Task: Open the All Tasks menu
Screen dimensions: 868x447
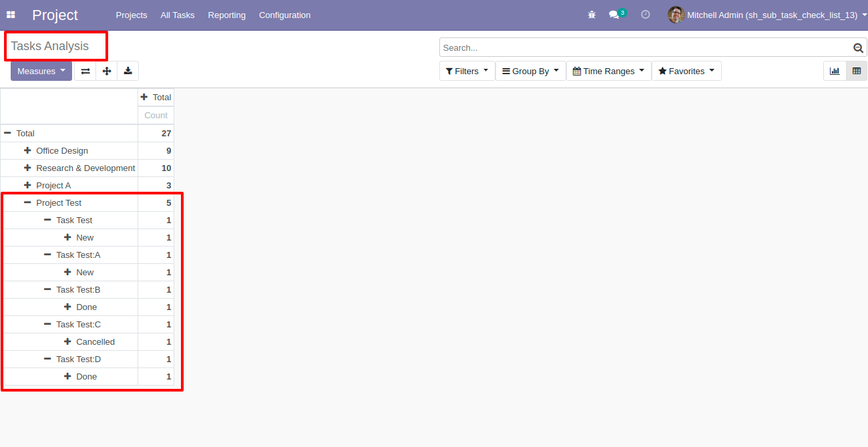Action: tap(178, 15)
